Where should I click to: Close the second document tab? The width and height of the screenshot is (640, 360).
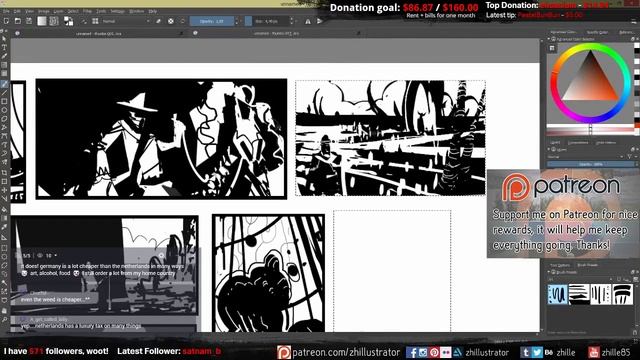pos(358,33)
